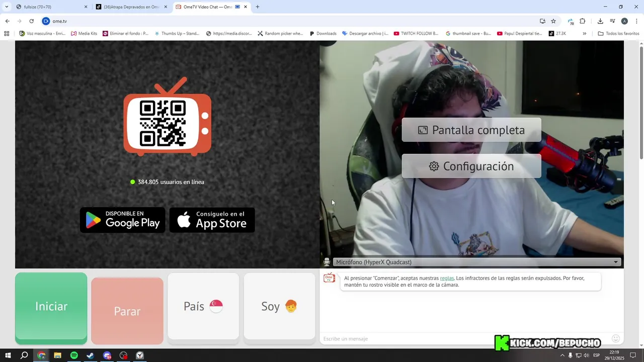
Task: Reload the ome.tv page
Action: pyautogui.click(x=31, y=21)
